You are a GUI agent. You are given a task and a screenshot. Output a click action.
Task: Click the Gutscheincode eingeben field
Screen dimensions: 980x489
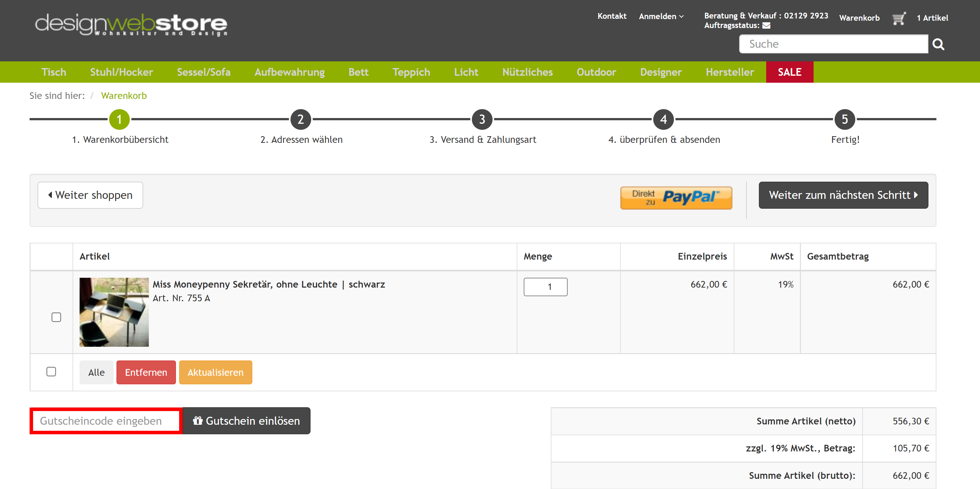106,421
